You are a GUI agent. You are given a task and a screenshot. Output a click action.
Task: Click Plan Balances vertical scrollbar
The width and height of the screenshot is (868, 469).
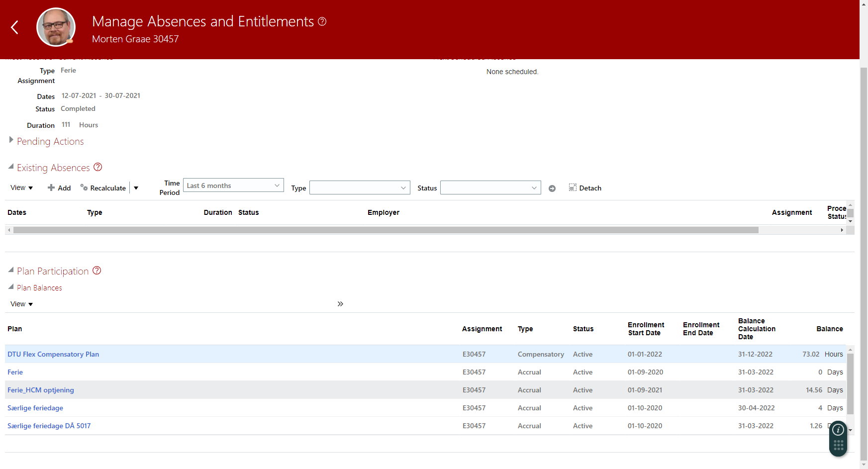tap(850, 383)
